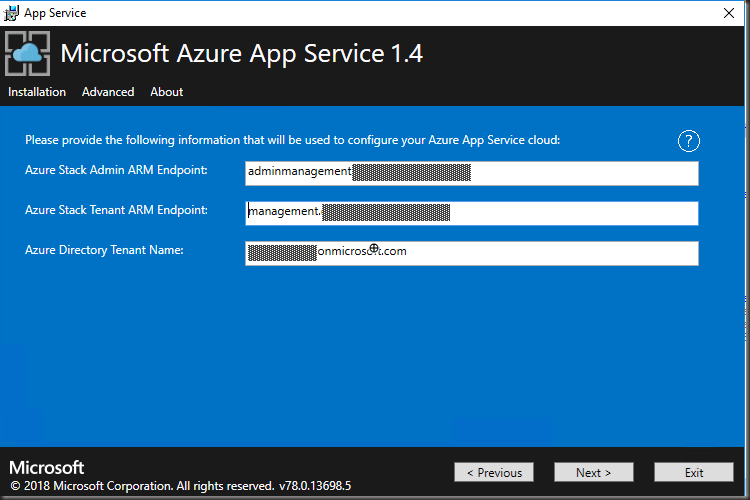Open the Installation menu

37,92
